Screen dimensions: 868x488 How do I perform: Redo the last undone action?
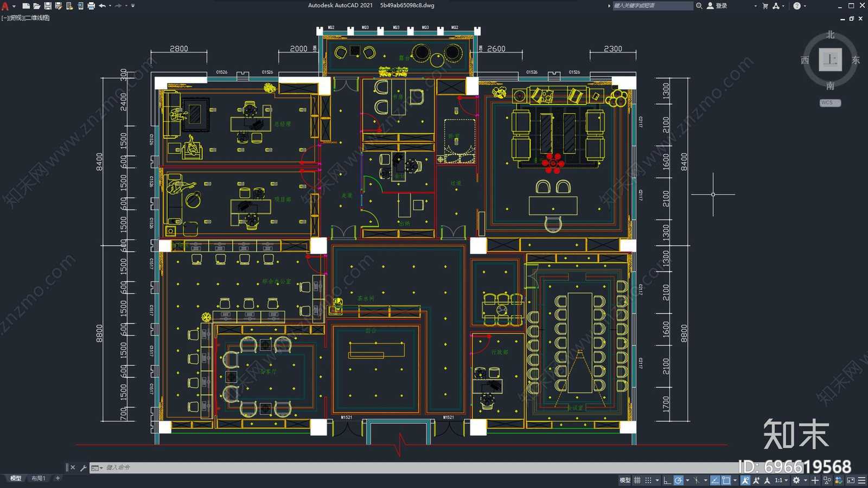click(118, 6)
